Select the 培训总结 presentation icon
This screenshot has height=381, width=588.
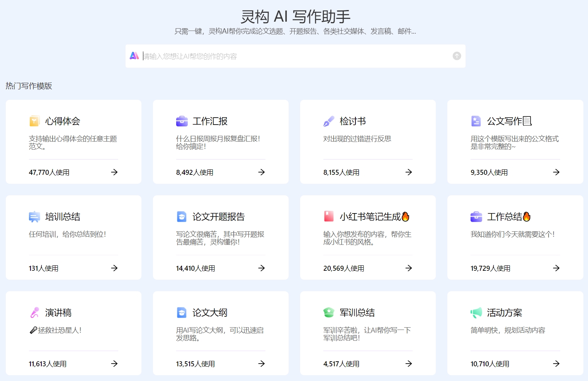tap(34, 217)
